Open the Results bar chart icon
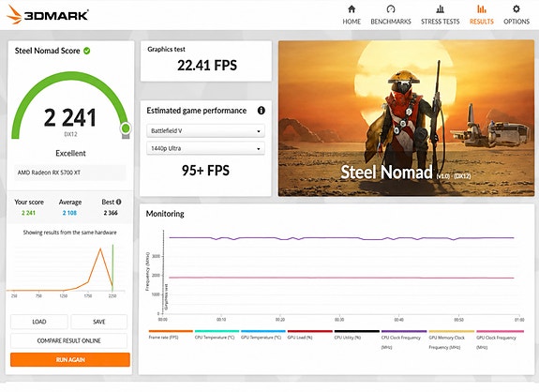This screenshot has height=392, width=539. pos(482,9)
